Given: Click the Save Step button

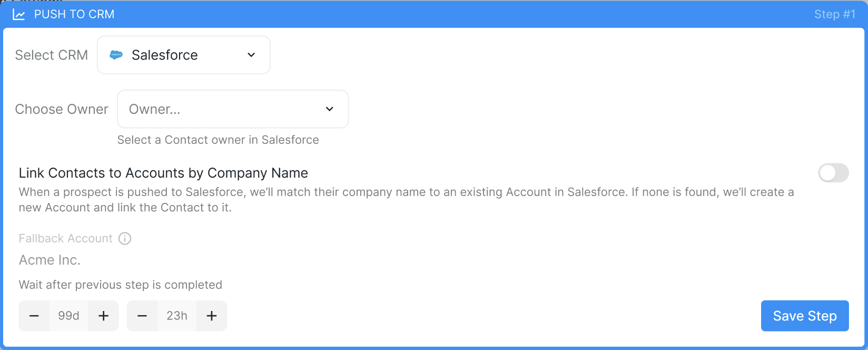Looking at the screenshot, I should click(804, 316).
